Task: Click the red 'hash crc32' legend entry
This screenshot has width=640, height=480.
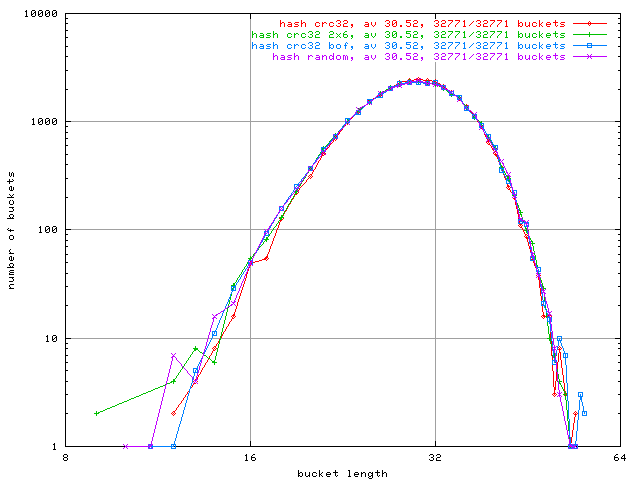Action: [x=422, y=24]
